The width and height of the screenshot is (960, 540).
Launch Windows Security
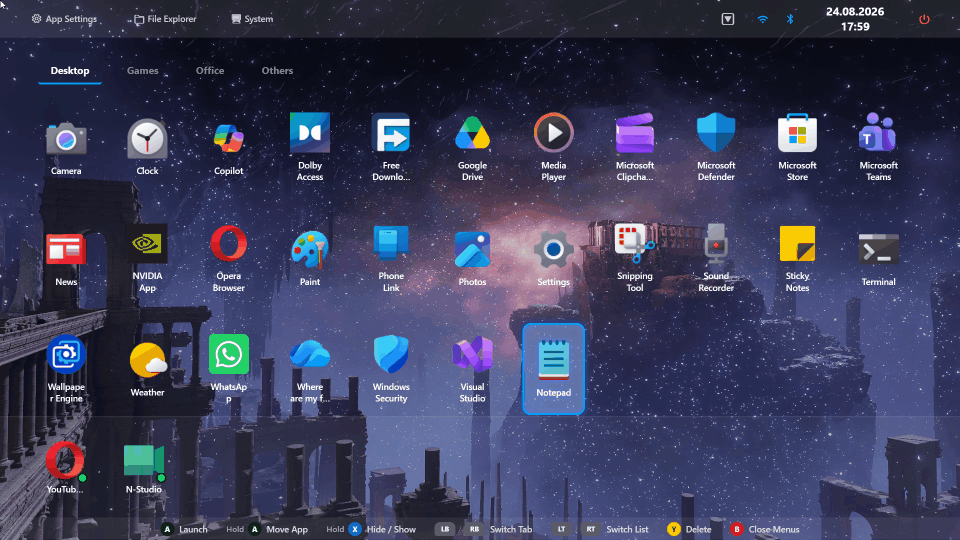[x=391, y=369]
